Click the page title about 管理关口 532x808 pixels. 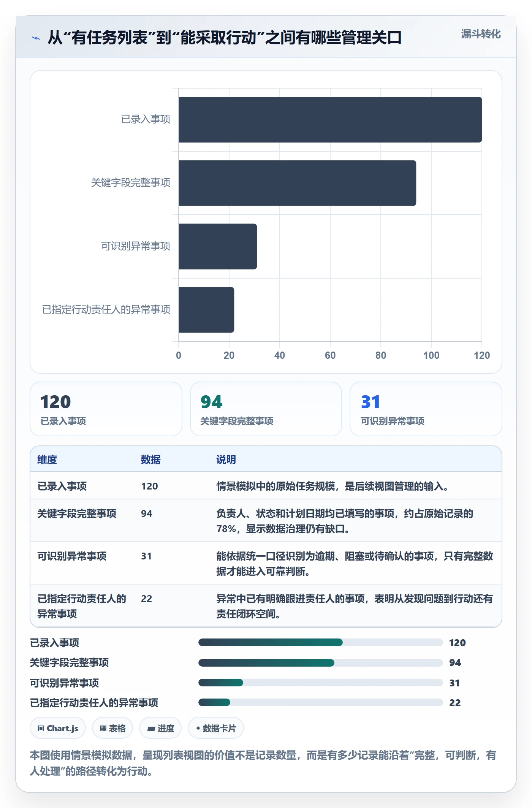(225, 38)
